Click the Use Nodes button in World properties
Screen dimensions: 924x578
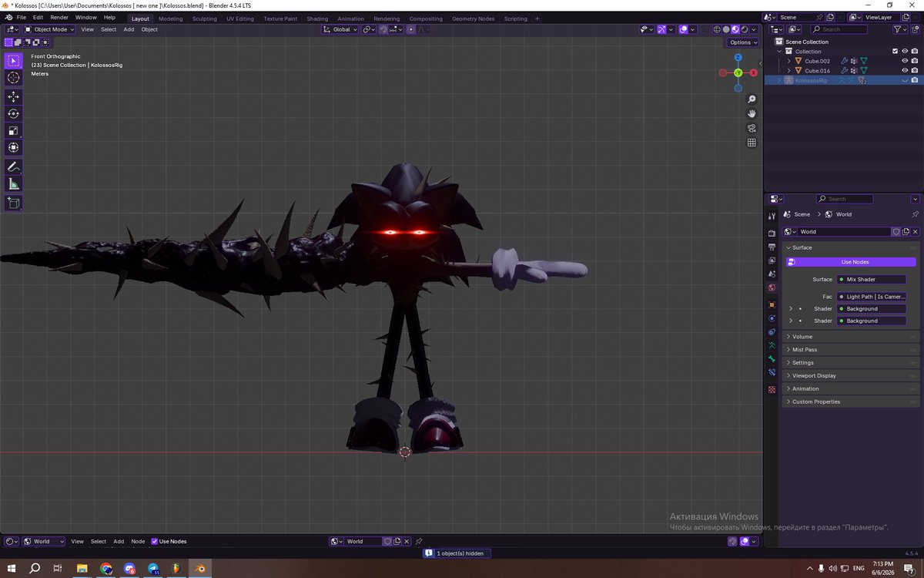point(851,262)
